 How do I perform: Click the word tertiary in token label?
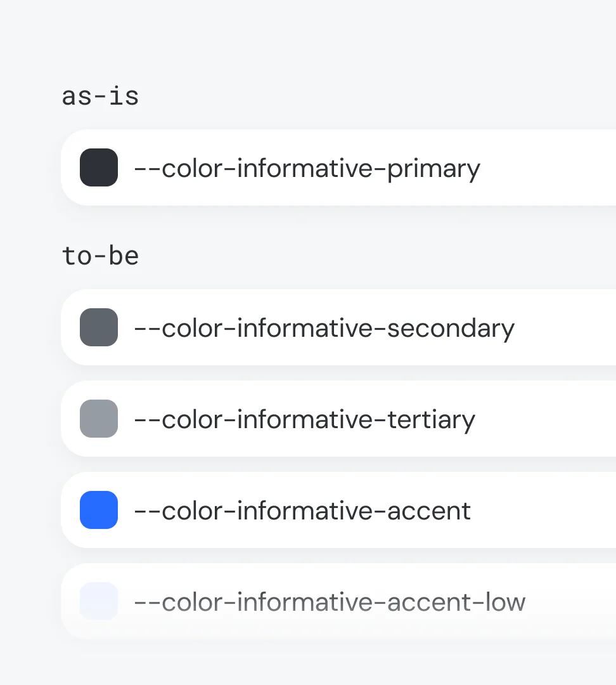(x=432, y=421)
